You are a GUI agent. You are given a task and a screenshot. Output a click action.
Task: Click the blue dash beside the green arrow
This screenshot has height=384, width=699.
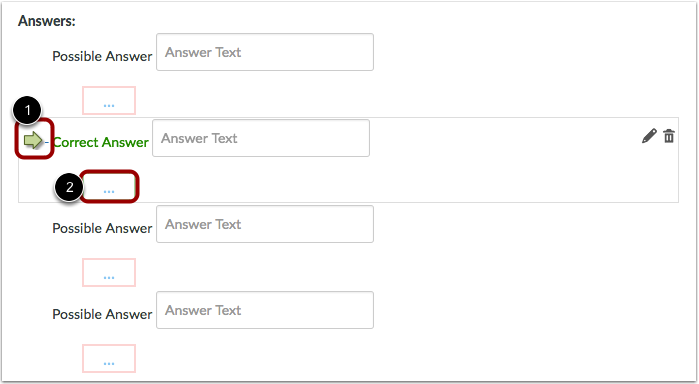pos(47,142)
